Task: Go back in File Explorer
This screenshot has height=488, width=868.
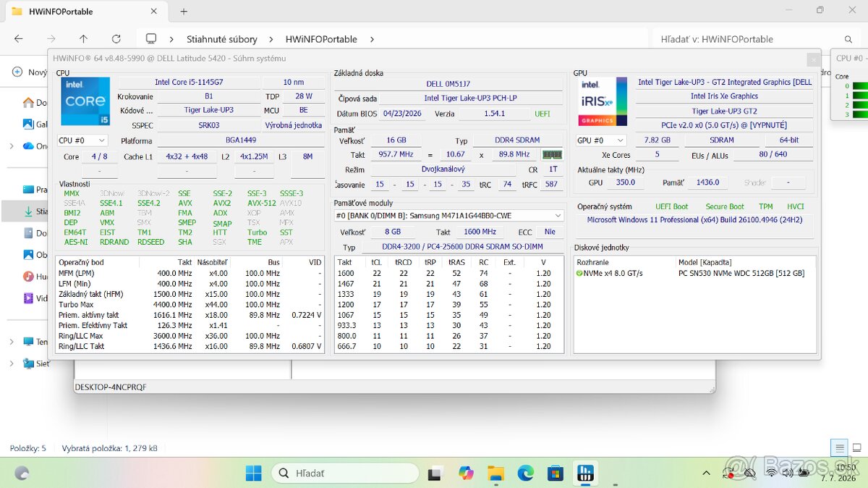Action: (19, 39)
